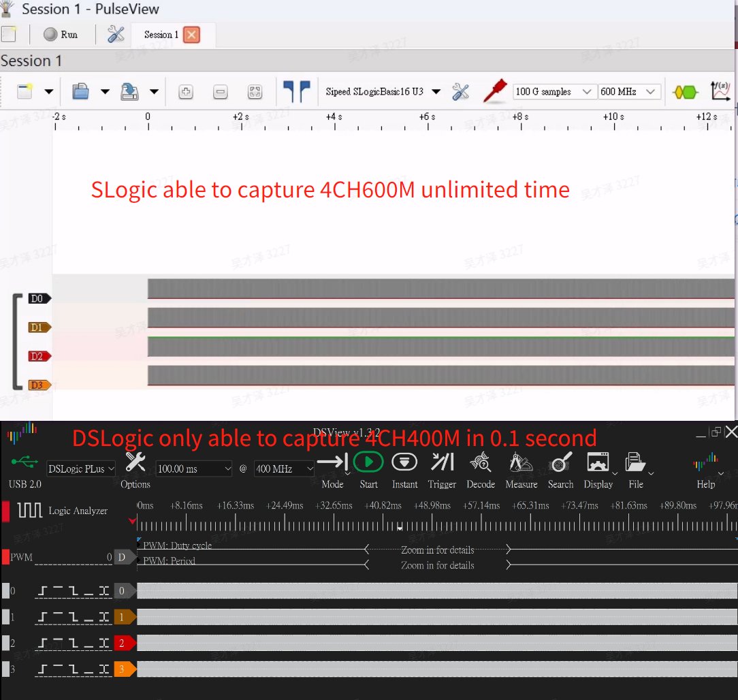Click the add math signal icon
The height and width of the screenshot is (700, 738).
[720, 91]
